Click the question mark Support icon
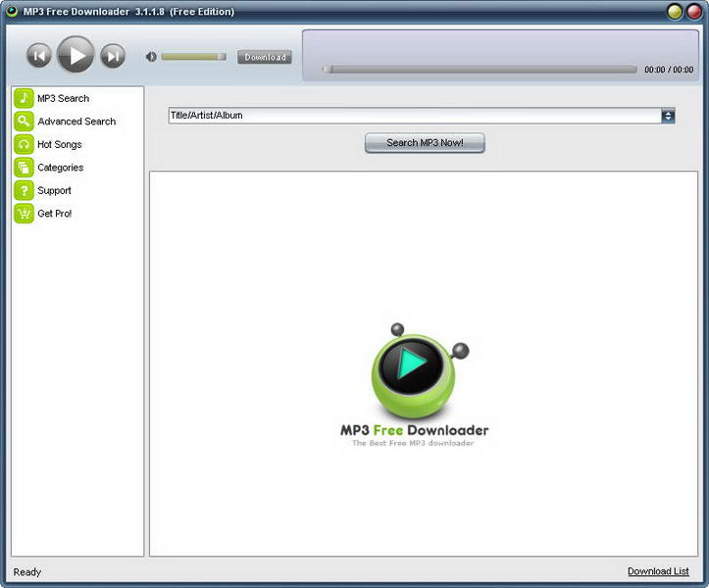The image size is (709, 588). (x=24, y=190)
